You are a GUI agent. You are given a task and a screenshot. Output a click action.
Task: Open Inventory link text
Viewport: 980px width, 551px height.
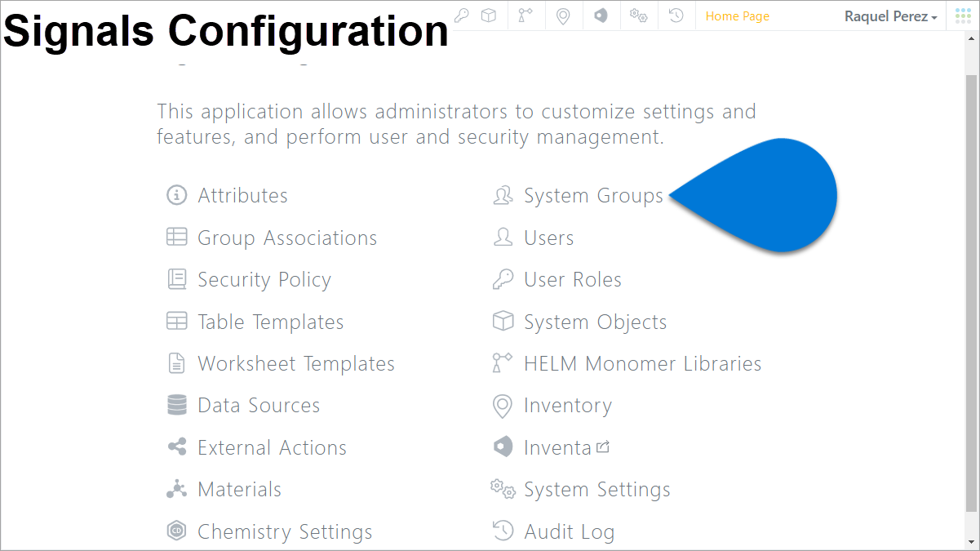click(x=568, y=406)
